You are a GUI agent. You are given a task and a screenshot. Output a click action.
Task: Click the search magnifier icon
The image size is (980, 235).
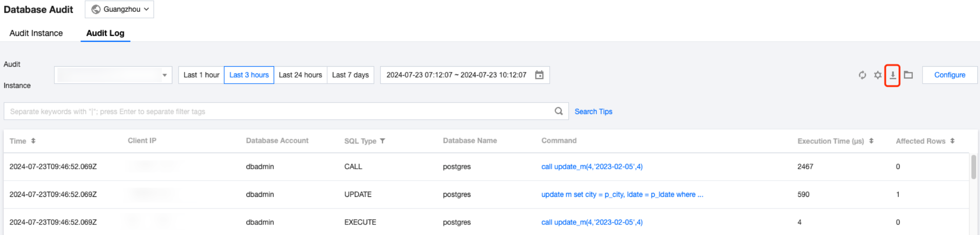point(559,111)
